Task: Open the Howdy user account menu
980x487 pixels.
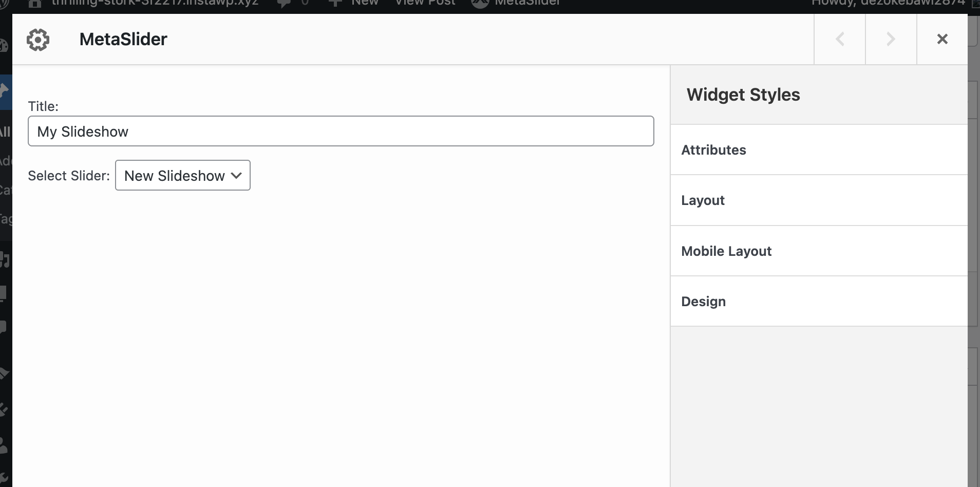Action: click(x=888, y=3)
